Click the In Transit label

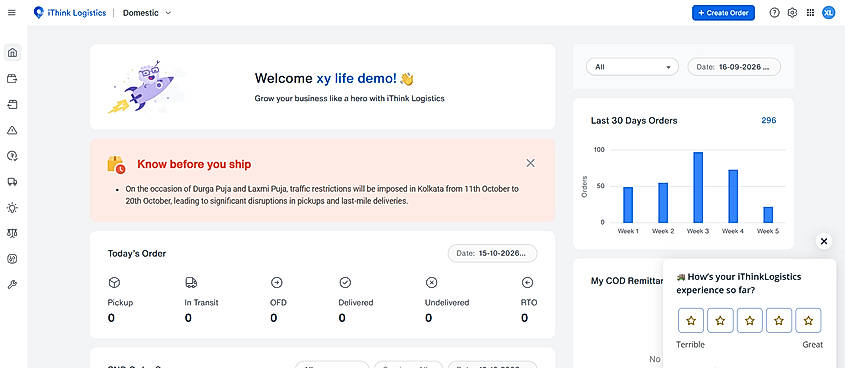point(201,303)
